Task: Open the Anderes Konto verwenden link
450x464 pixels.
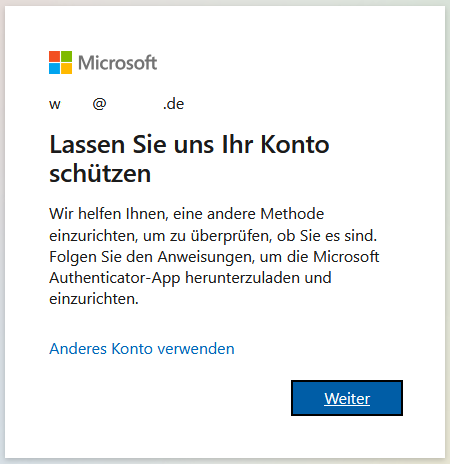Action: [142, 349]
